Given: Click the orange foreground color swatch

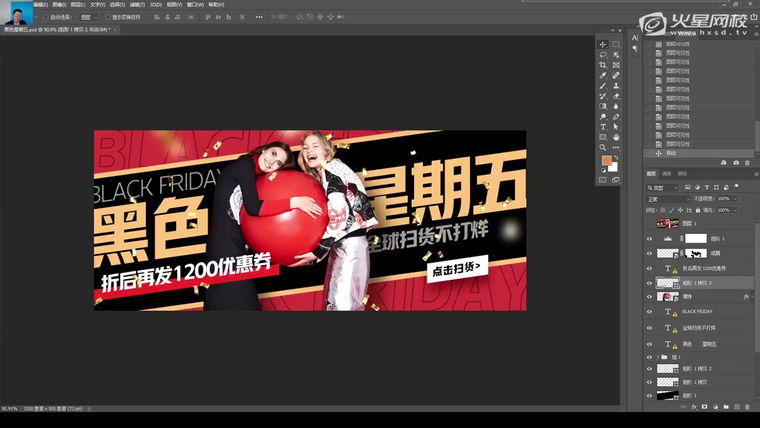Looking at the screenshot, I should (x=607, y=160).
